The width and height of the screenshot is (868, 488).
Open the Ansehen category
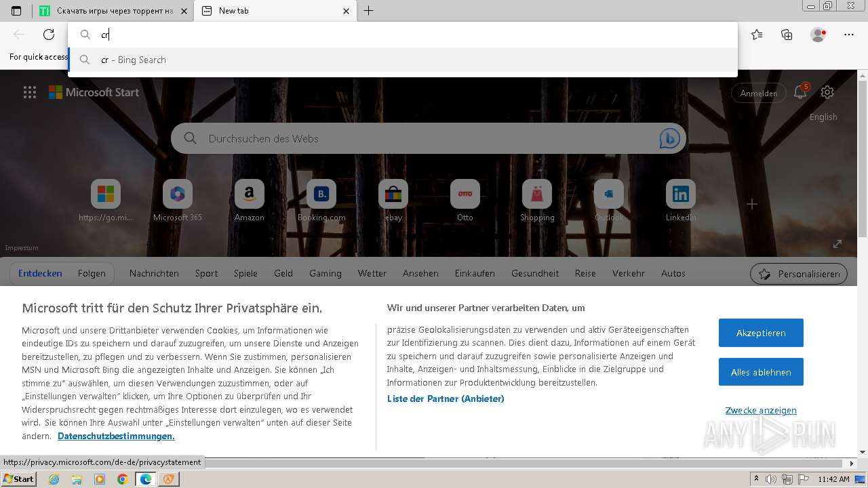coord(420,273)
